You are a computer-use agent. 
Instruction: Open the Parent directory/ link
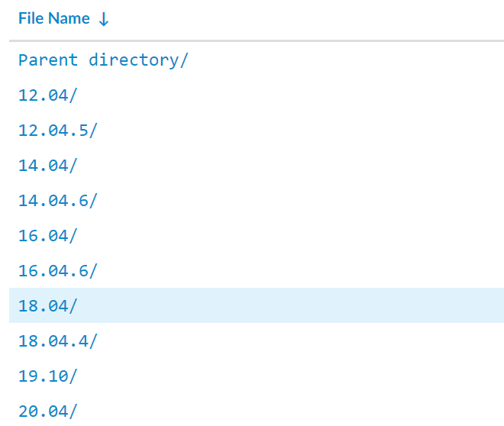click(103, 60)
